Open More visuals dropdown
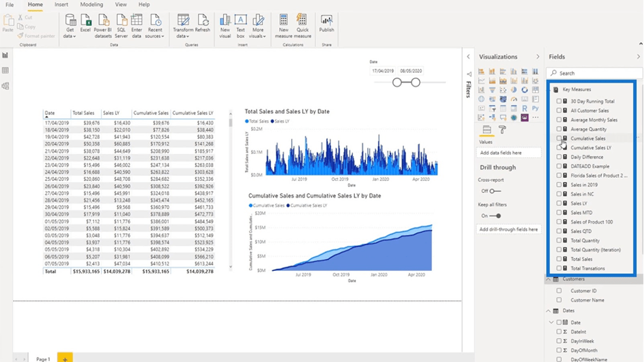The image size is (644, 362). point(258,26)
